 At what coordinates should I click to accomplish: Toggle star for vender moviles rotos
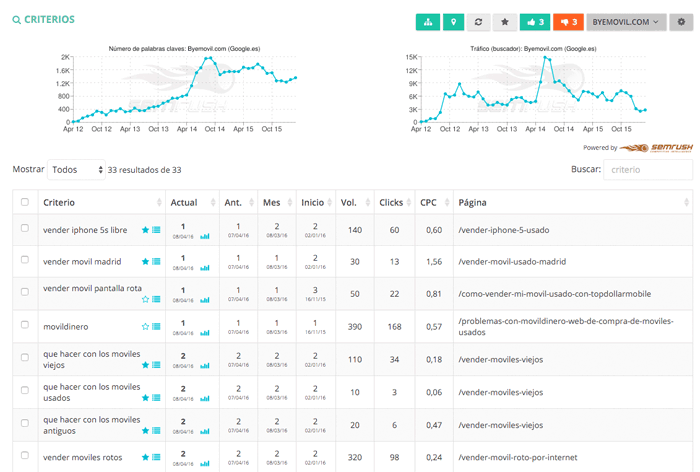point(145,457)
